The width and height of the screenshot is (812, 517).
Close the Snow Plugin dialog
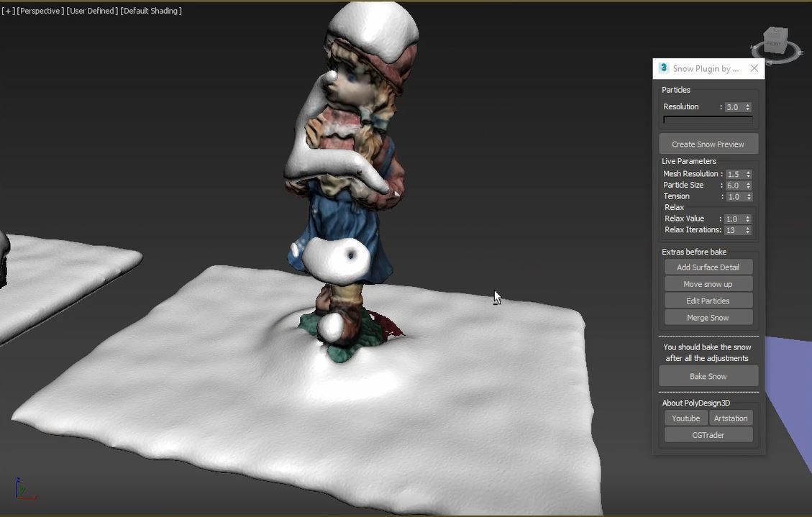754,68
